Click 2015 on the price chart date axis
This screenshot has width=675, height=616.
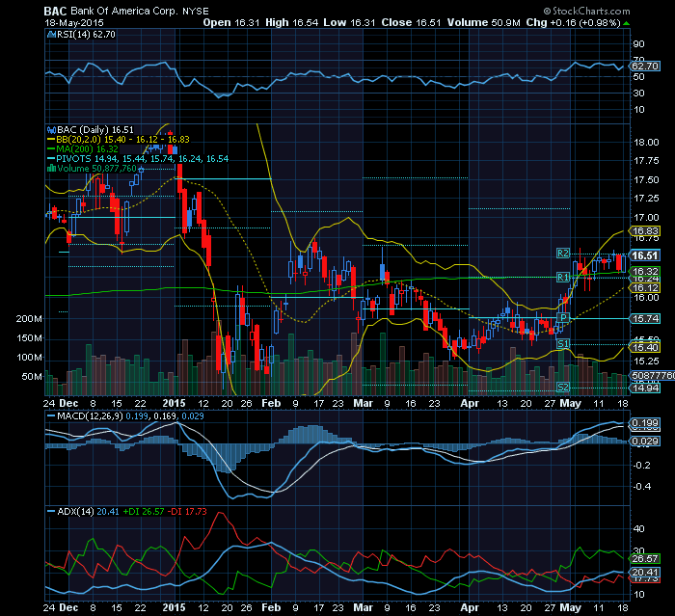click(x=174, y=403)
